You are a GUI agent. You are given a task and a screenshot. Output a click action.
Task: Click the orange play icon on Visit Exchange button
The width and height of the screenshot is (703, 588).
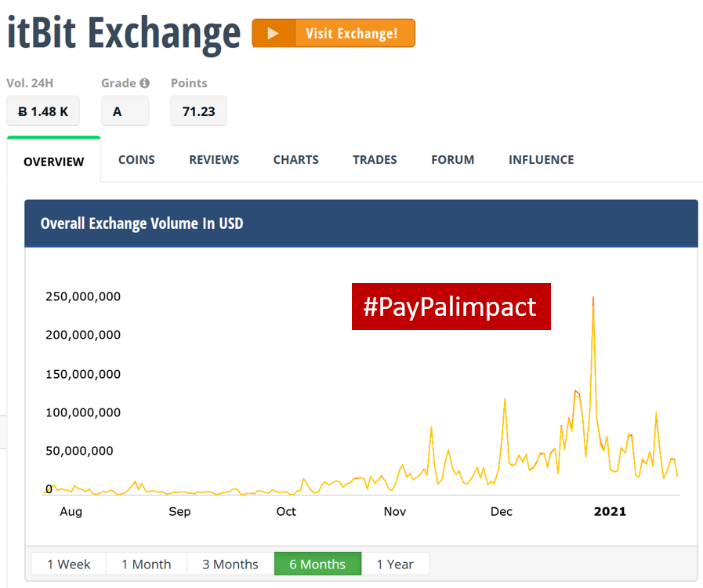pyautogui.click(x=274, y=33)
